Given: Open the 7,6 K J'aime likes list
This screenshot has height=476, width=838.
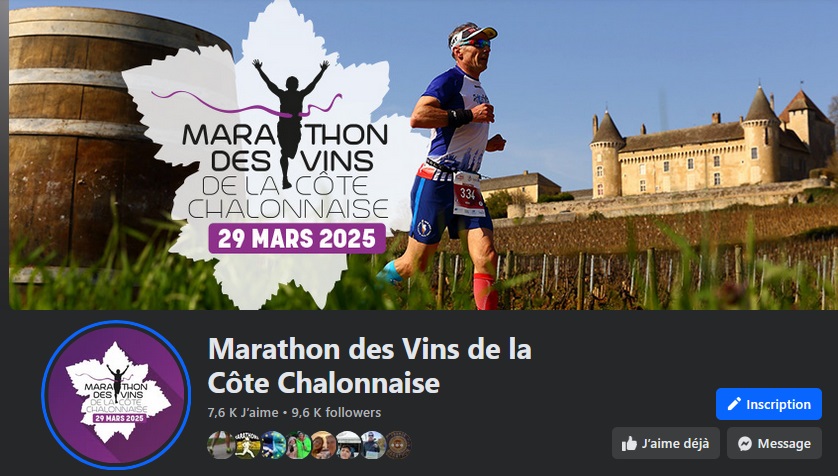Looking at the screenshot, I should (x=243, y=412).
